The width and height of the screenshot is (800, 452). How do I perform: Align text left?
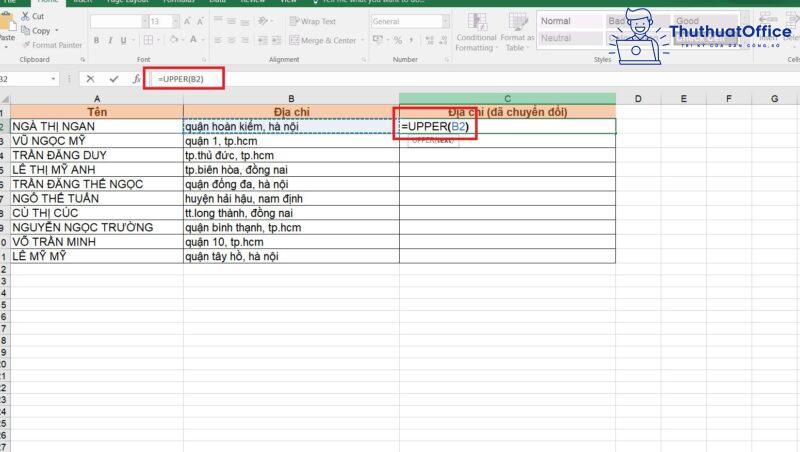pos(218,40)
